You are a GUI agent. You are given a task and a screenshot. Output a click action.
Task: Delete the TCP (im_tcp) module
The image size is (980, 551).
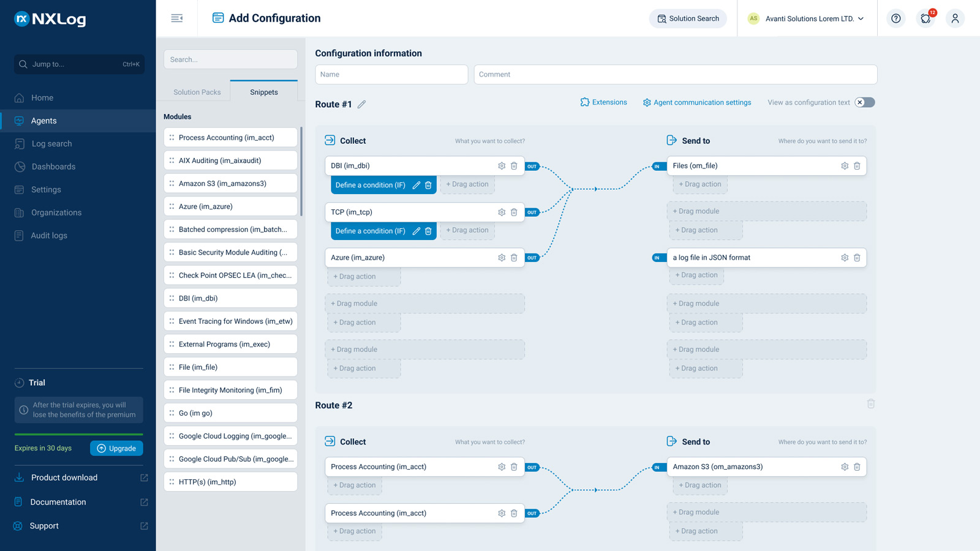(514, 212)
